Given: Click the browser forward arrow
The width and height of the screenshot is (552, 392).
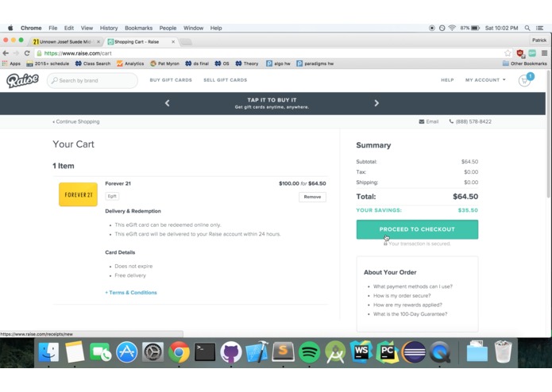Looking at the screenshot, I should tap(16, 53).
